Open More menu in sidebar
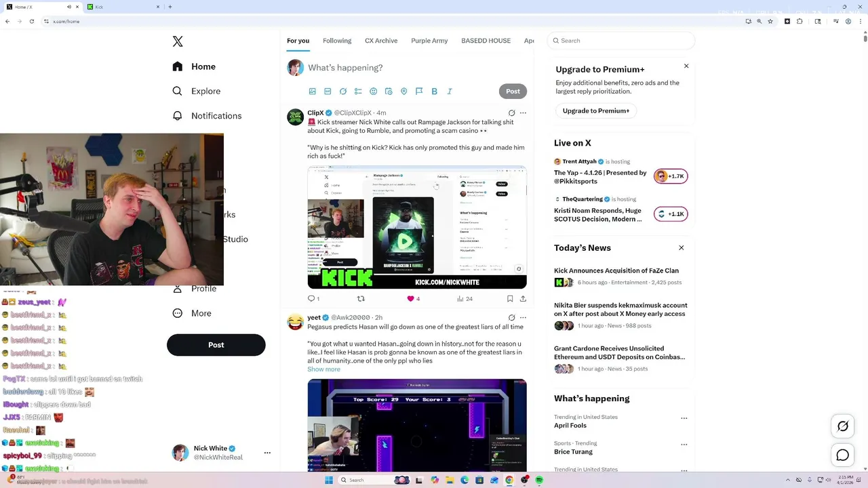Screen dimensions: 868x488 [192, 313]
